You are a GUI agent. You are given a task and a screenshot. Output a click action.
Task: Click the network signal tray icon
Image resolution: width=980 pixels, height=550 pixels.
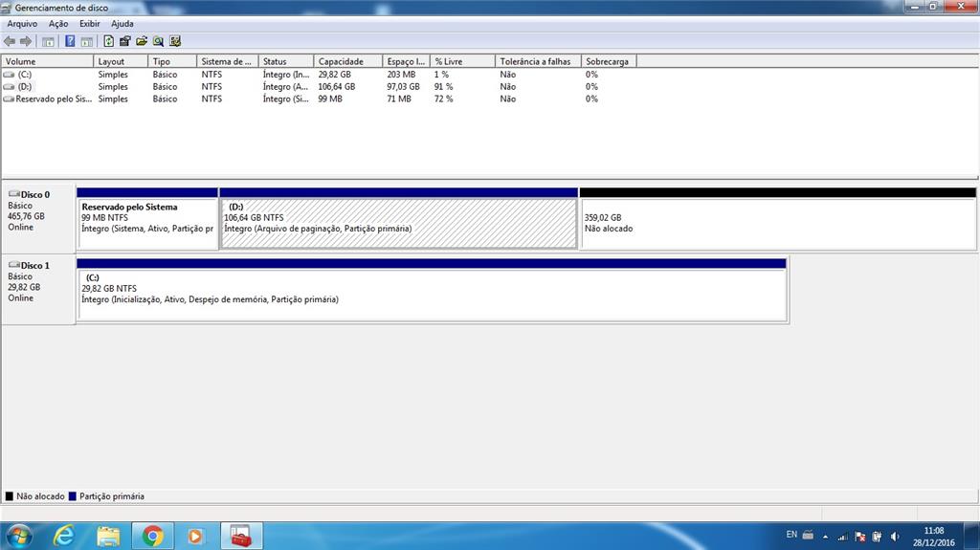[842, 537]
